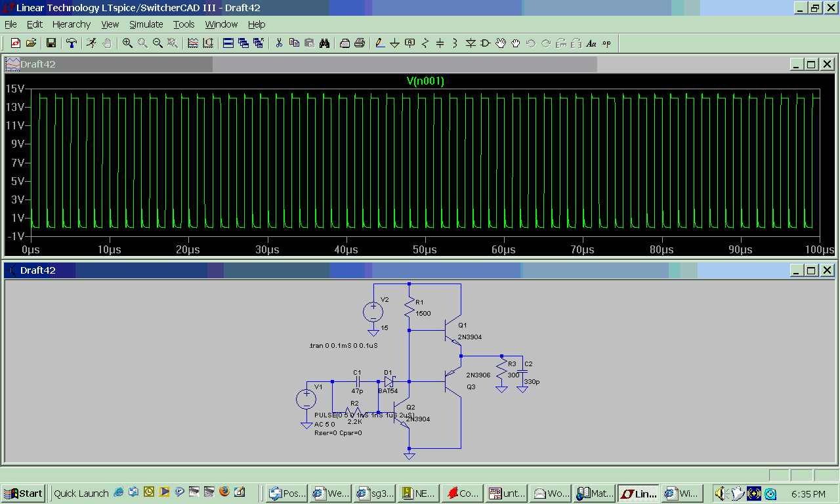Click the V(n001) trace label

(x=425, y=81)
